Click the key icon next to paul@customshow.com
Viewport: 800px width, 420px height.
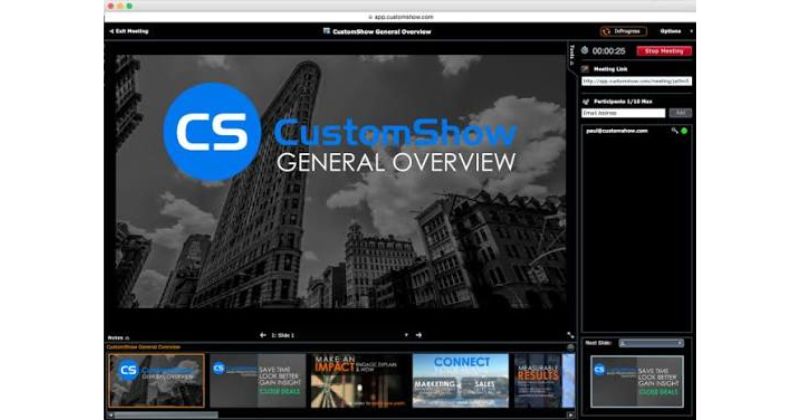click(x=674, y=131)
